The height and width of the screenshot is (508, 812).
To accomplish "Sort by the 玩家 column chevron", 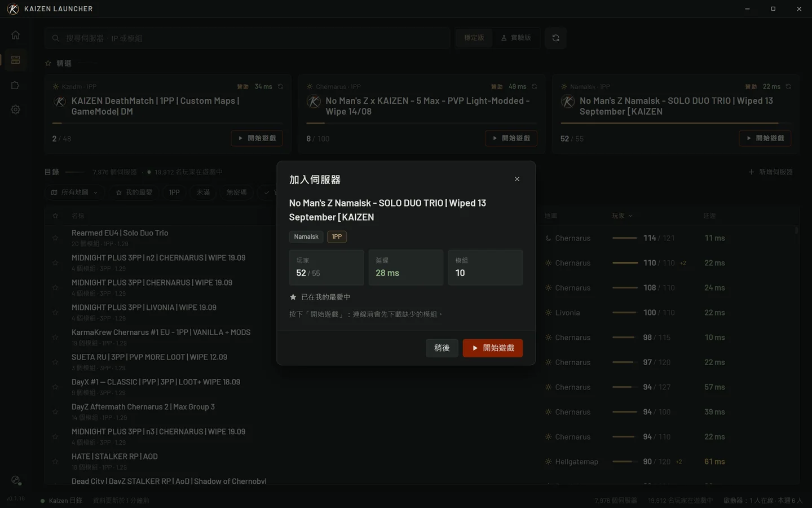I will pos(630,216).
